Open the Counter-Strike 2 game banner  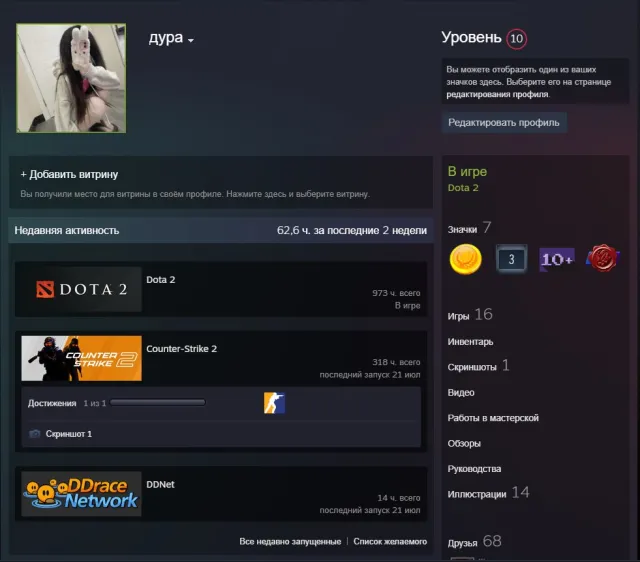point(81,358)
